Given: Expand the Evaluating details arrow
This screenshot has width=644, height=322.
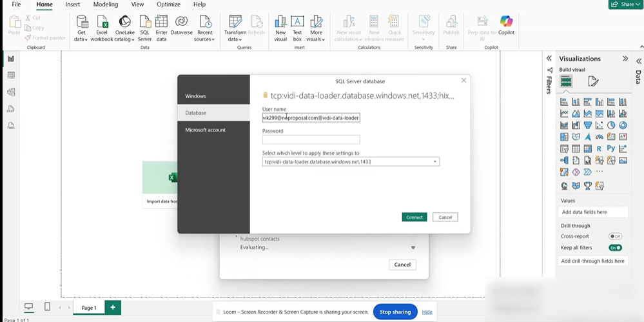Looking at the screenshot, I should tap(413, 248).
